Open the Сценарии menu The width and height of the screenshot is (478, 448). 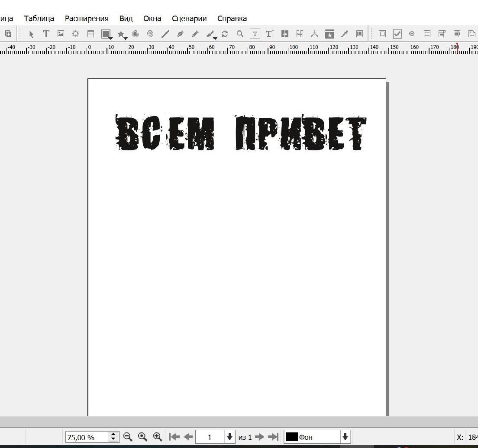coord(189,19)
